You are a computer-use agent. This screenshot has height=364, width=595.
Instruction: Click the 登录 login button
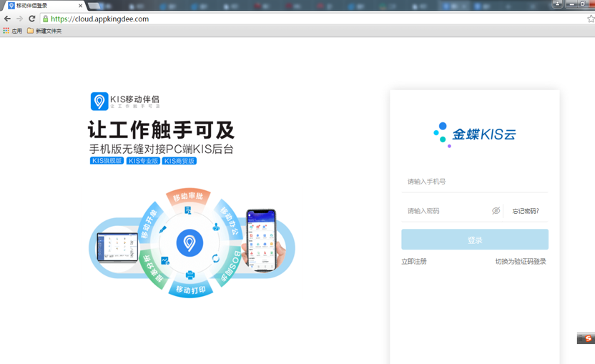coord(475,240)
